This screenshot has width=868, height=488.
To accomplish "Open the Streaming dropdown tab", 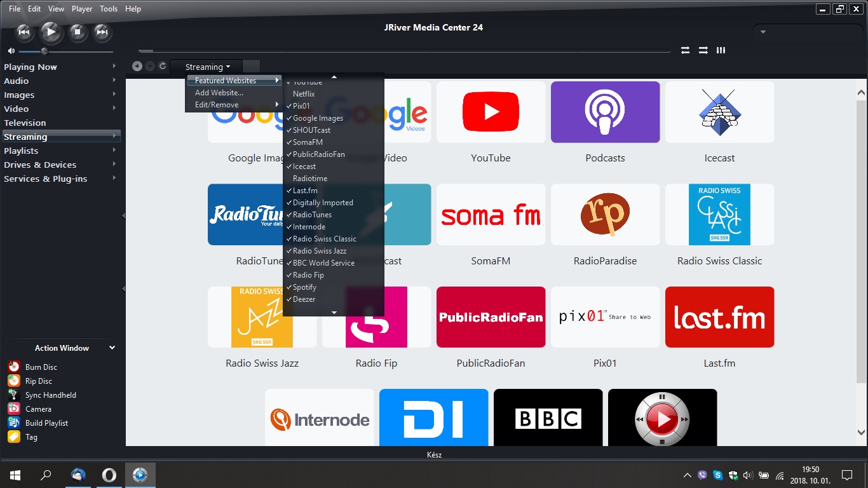I will (207, 67).
